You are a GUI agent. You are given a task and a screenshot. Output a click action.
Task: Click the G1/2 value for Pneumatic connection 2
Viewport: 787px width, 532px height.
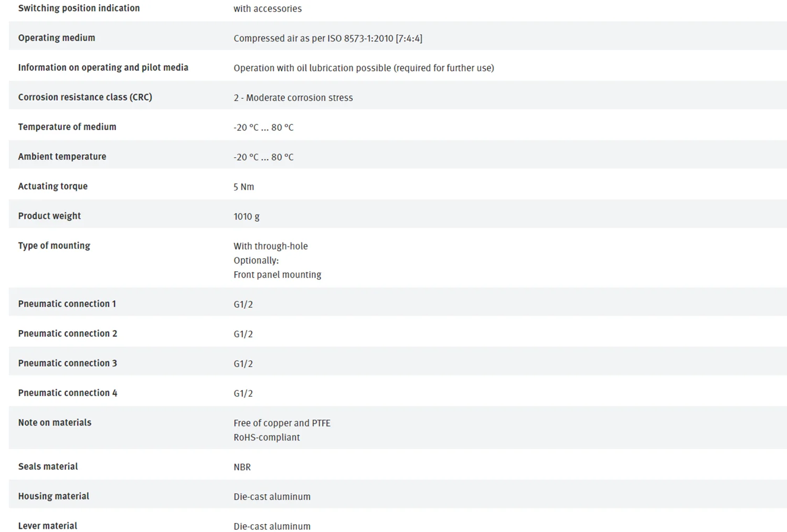pyautogui.click(x=243, y=334)
